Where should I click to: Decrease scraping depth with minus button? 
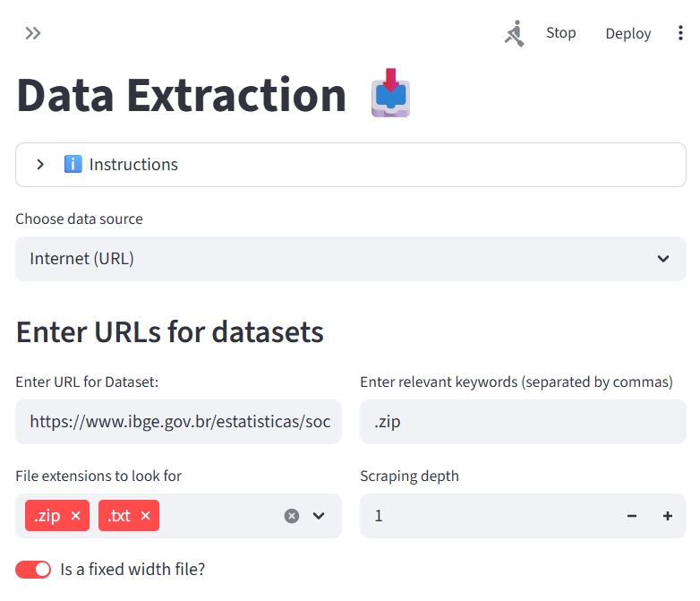pos(632,516)
